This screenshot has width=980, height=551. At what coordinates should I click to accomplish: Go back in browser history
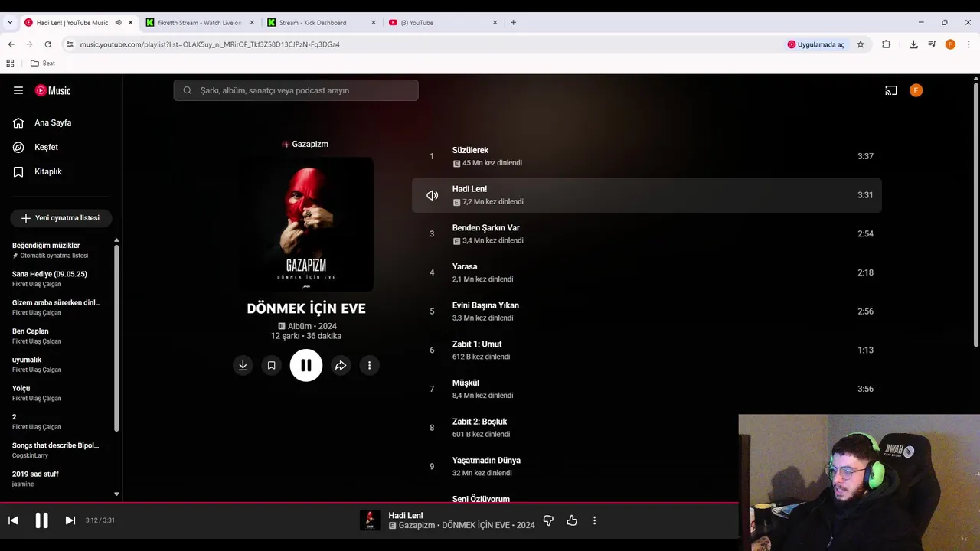coord(11,44)
